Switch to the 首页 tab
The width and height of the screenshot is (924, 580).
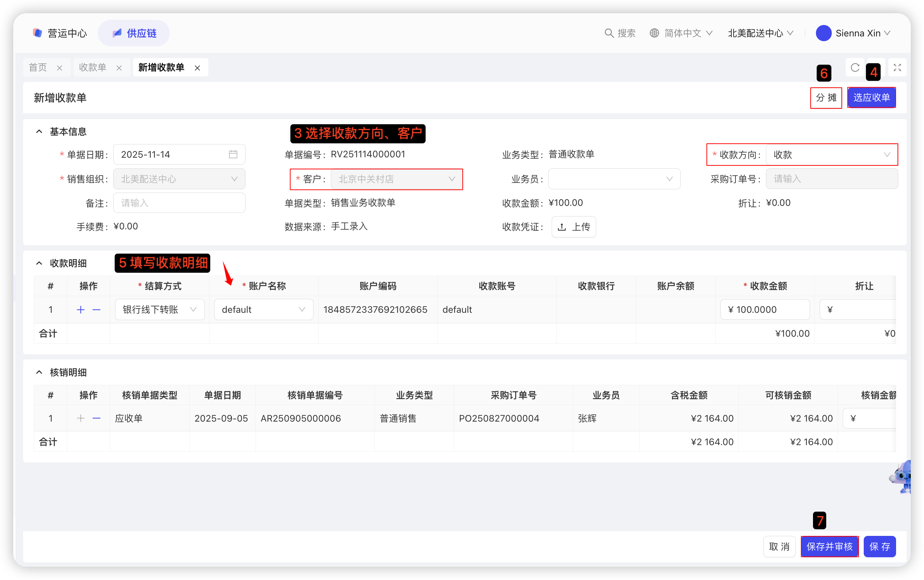[38, 68]
